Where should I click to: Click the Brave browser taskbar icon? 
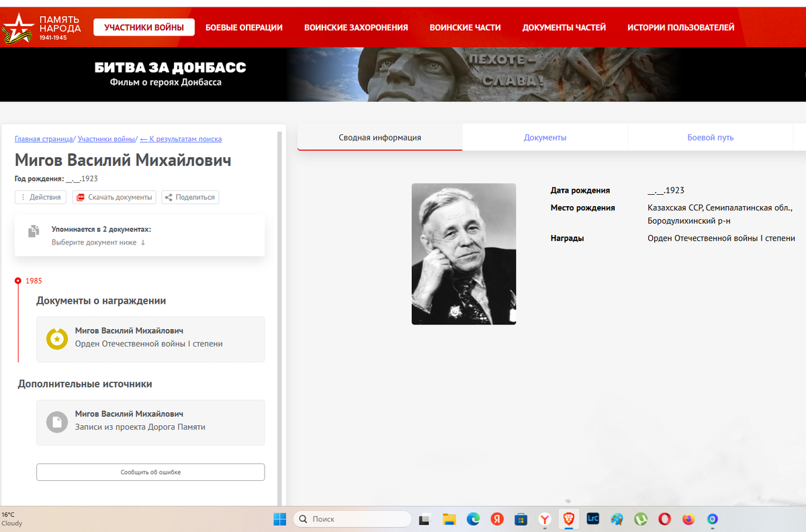pyautogui.click(x=569, y=519)
